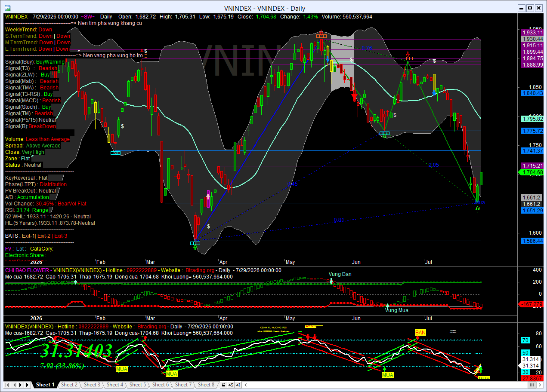Click Signal(B):BreakDown line
The width and height of the screenshot is (547, 392).
click(x=30, y=126)
